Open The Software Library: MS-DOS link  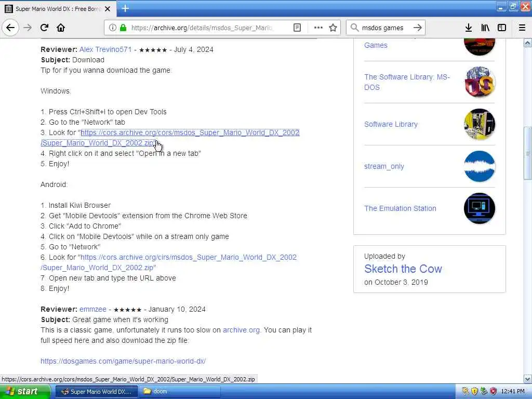(407, 82)
